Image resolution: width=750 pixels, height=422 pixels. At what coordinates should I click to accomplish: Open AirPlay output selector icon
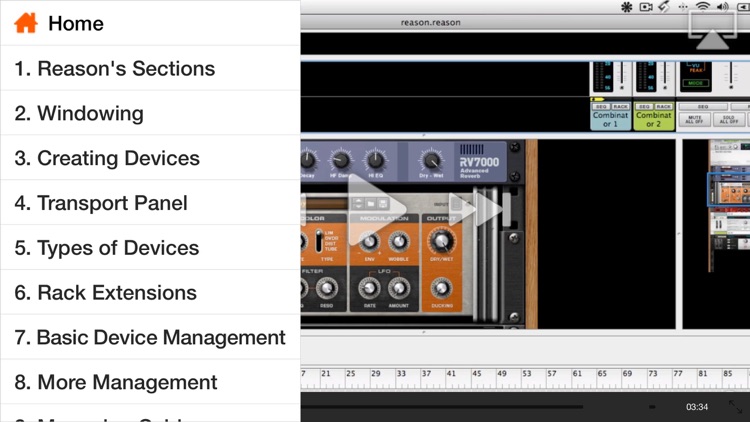click(712, 30)
